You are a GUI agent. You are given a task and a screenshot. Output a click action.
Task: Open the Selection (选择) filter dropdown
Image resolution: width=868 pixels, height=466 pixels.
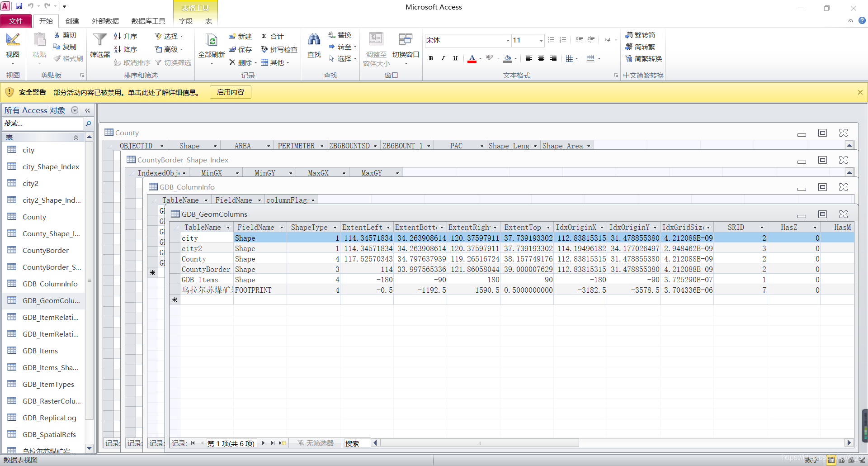coord(169,36)
